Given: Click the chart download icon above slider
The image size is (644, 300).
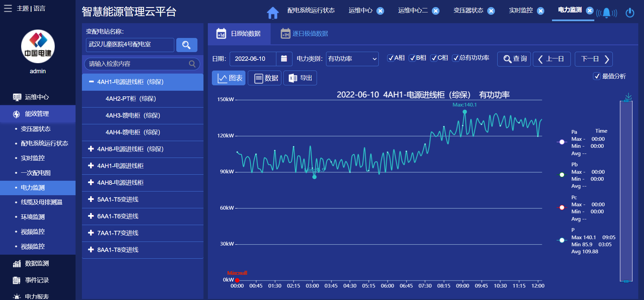Looking at the screenshot, I should pos(629,97).
